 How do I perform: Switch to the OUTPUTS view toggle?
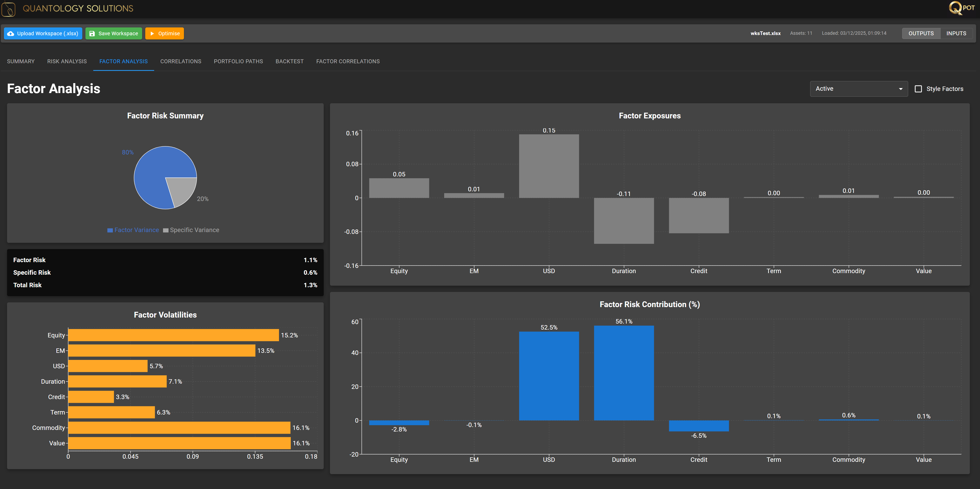(921, 33)
